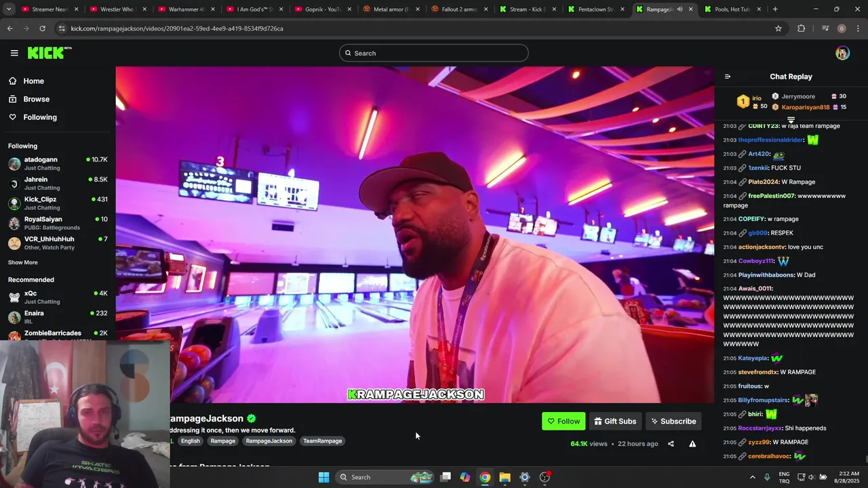This screenshot has width=868, height=488.
Task: Reload the page with the refresh icon
Action: tap(42, 28)
